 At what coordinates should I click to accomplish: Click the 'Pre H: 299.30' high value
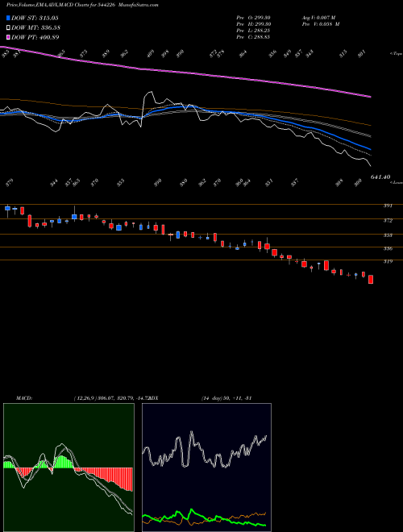point(253,24)
